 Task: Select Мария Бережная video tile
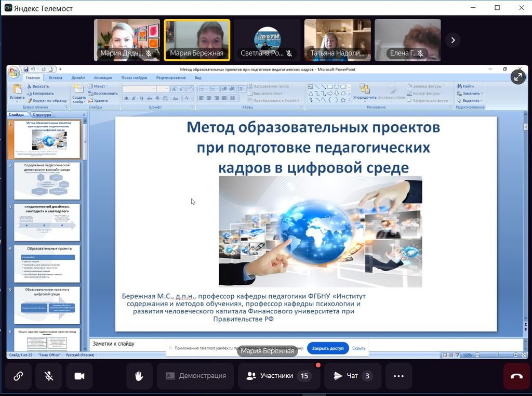197,41
